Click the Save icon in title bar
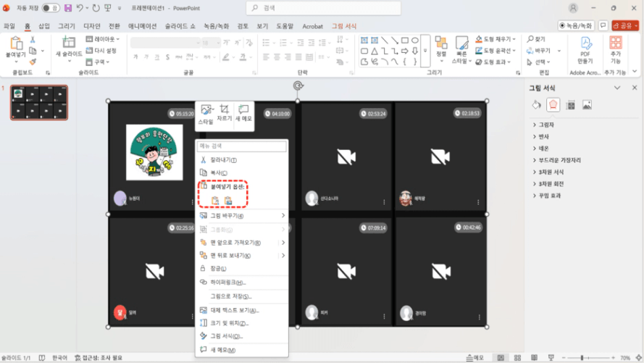The width and height of the screenshot is (644, 363). (68, 8)
